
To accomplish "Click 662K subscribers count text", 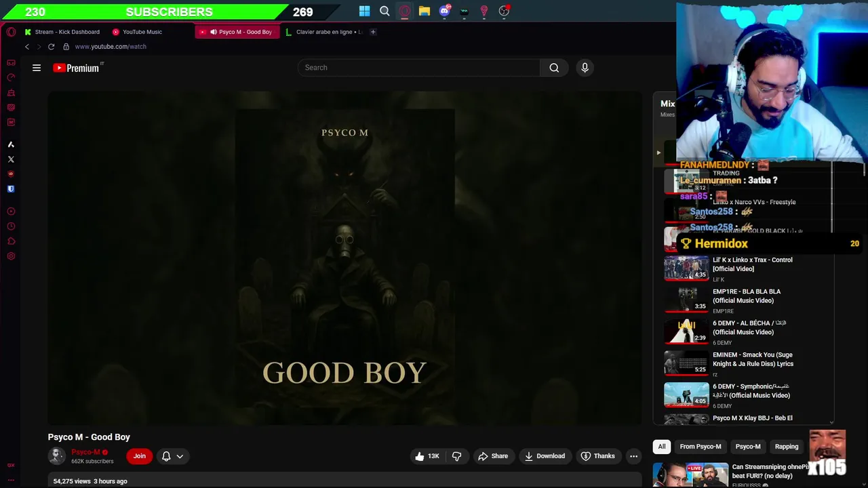I will tap(92, 462).
